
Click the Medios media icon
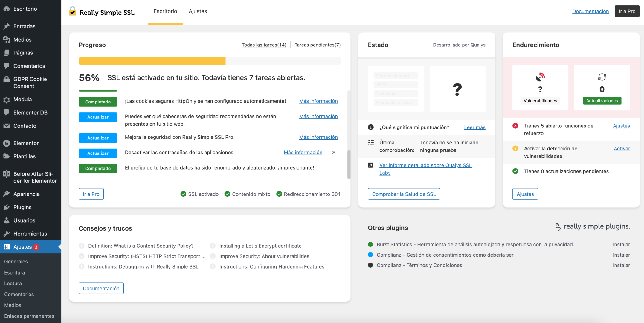(7, 39)
